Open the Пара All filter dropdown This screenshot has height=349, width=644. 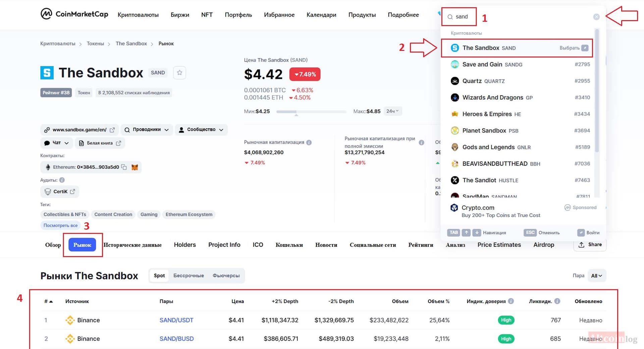tap(596, 276)
